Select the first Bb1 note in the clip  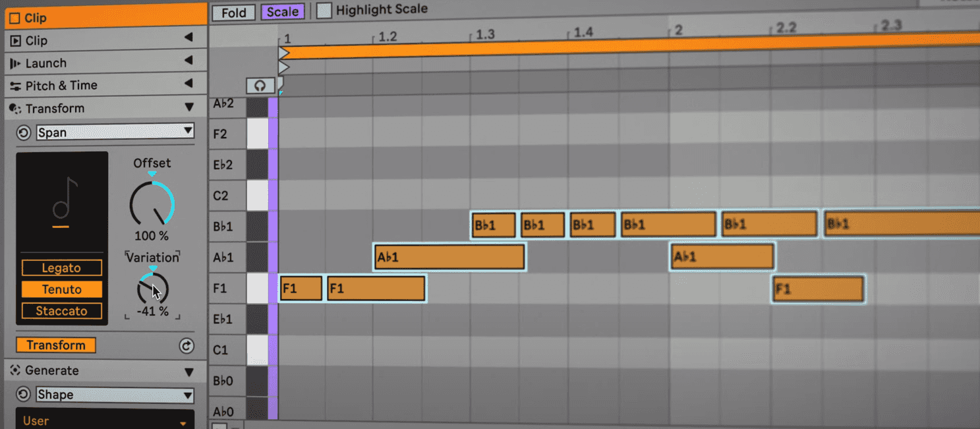click(x=493, y=224)
